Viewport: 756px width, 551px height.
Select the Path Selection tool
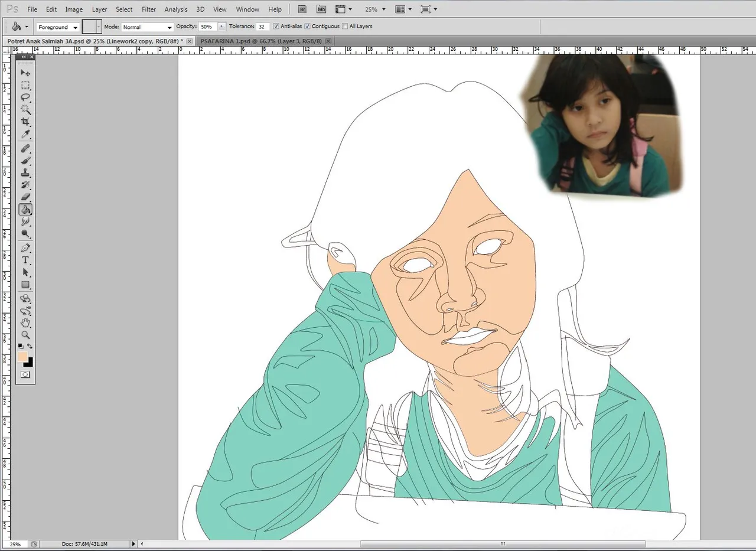25,272
